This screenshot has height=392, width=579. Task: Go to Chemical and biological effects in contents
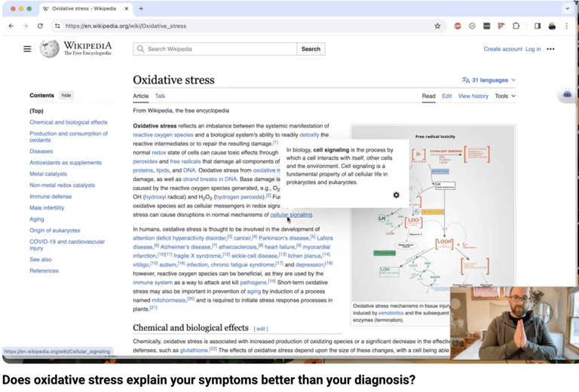pyautogui.click(x=69, y=122)
